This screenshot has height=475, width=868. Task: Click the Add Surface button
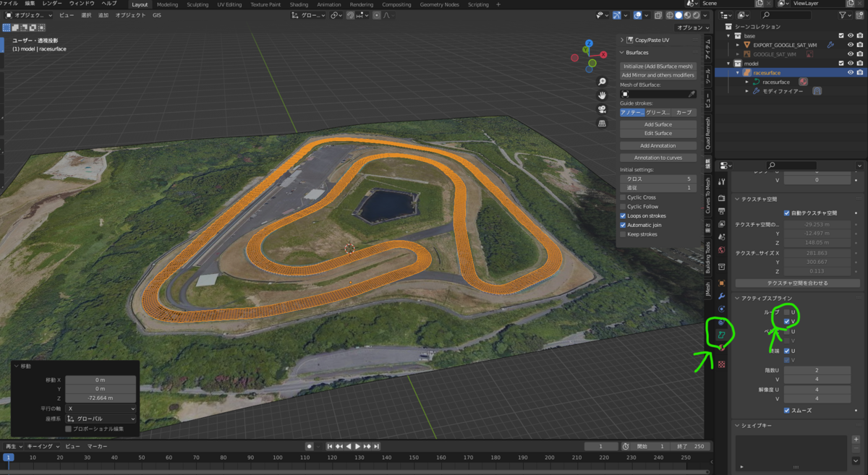(658, 124)
